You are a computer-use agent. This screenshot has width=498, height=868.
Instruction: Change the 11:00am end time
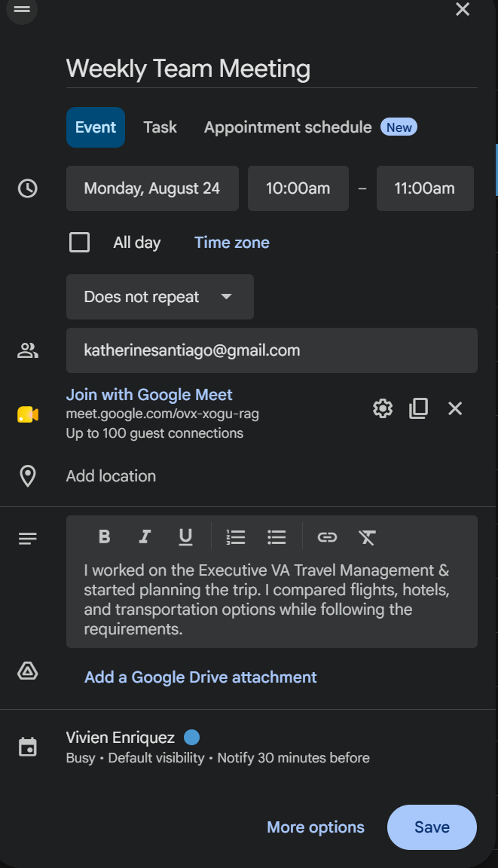(x=425, y=188)
